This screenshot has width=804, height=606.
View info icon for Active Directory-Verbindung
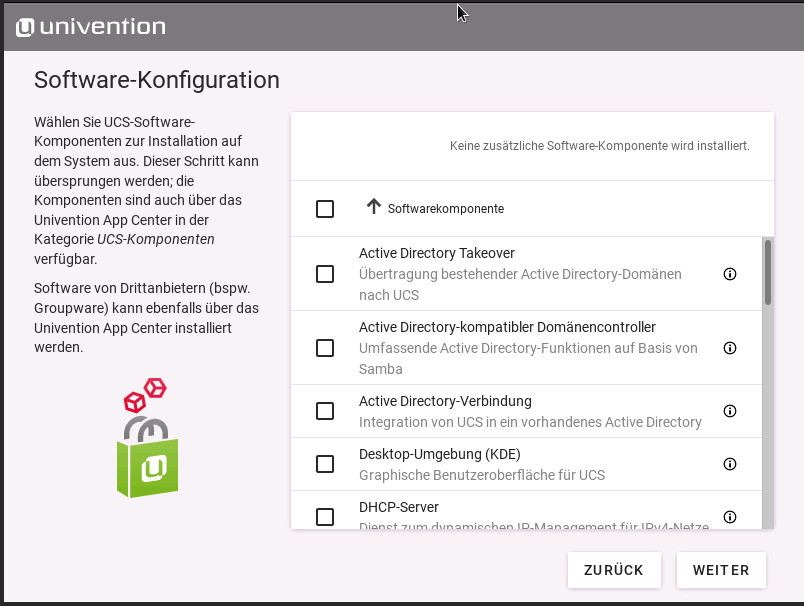coord(730,411)
